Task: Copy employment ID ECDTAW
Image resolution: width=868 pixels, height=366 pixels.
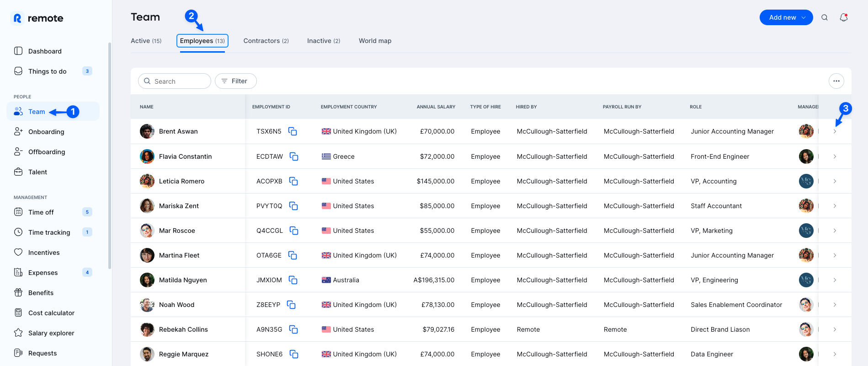Action: pos(294,156)
